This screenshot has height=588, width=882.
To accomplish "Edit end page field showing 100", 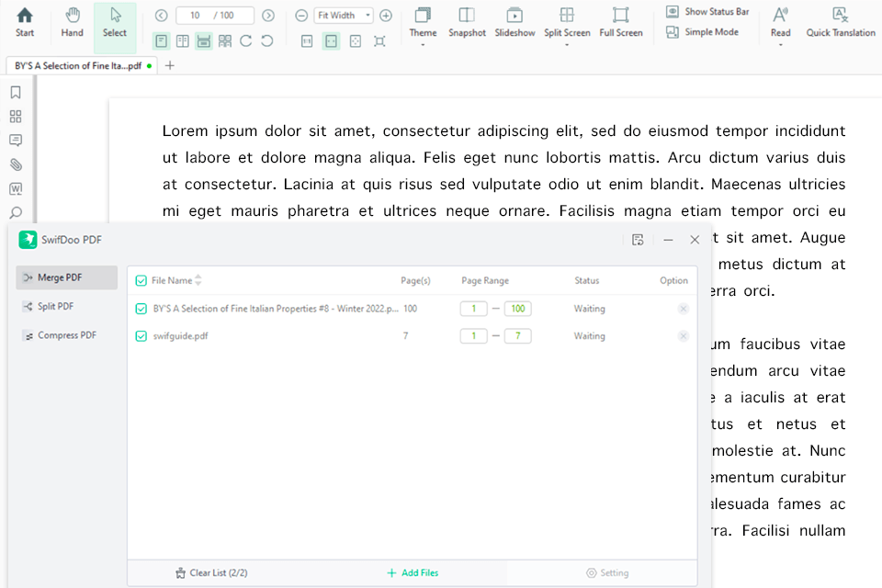I will click(518, 309).
